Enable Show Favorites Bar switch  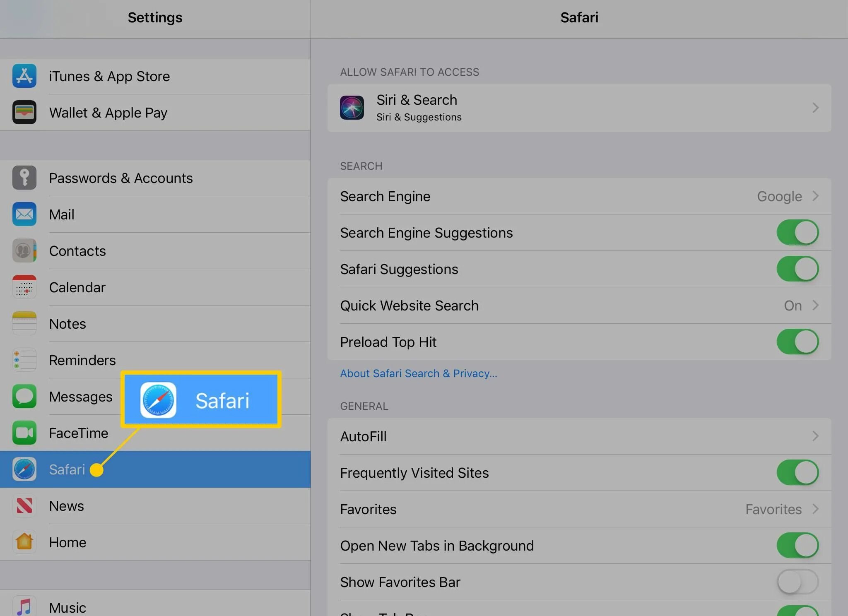point(797,582)
